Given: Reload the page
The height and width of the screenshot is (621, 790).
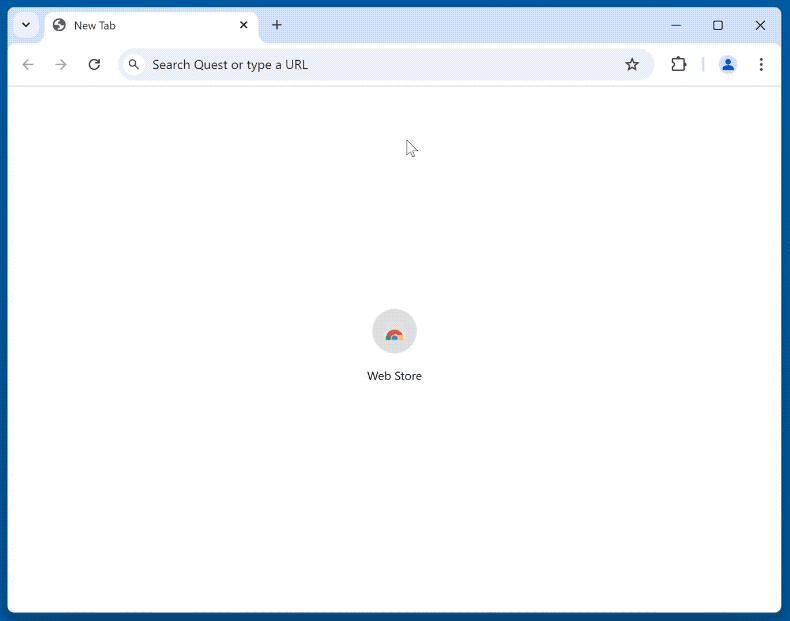Looking at the screenshot, I should tap(94, 64).
